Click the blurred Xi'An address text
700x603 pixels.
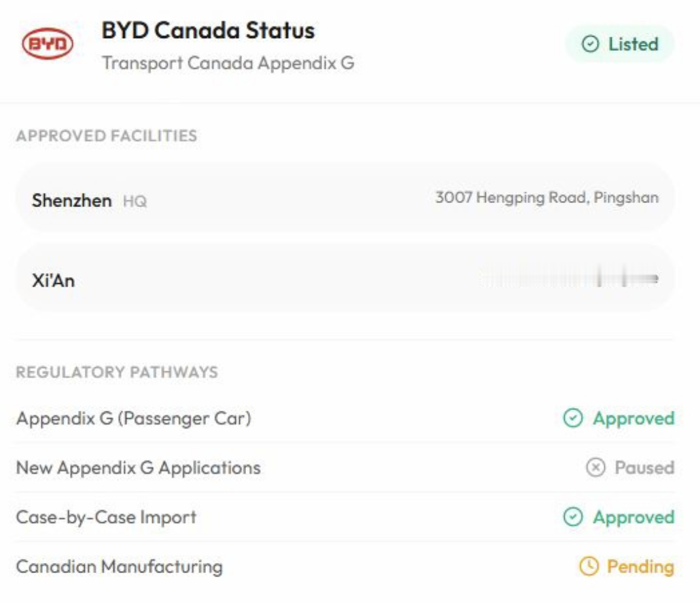570,278
